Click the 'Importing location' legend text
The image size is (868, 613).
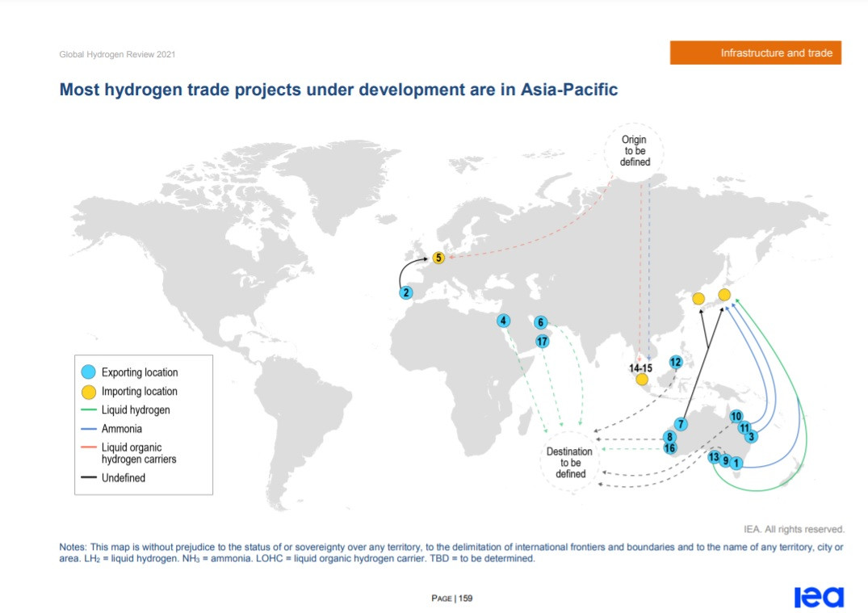tap(140, 391)
